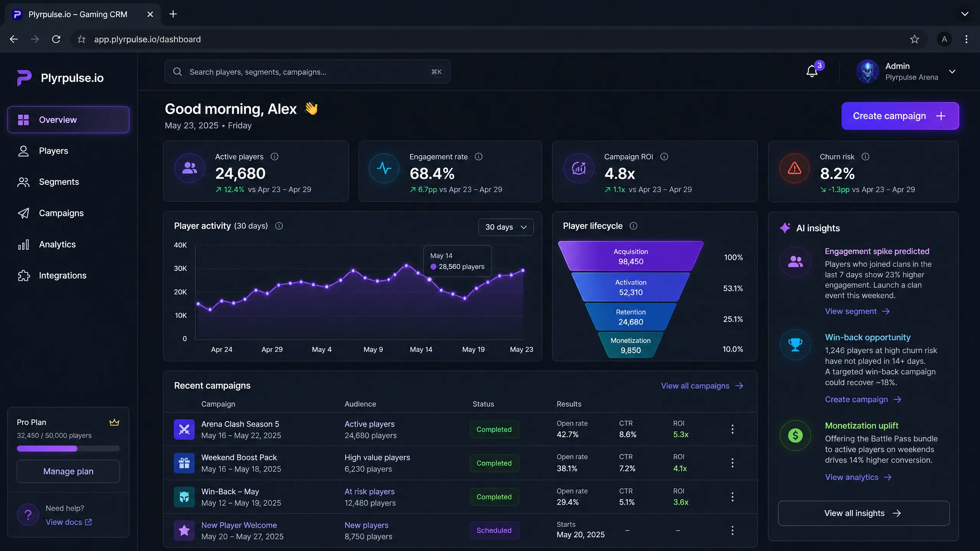Open the 30 days range dropdown

[506, 227]
